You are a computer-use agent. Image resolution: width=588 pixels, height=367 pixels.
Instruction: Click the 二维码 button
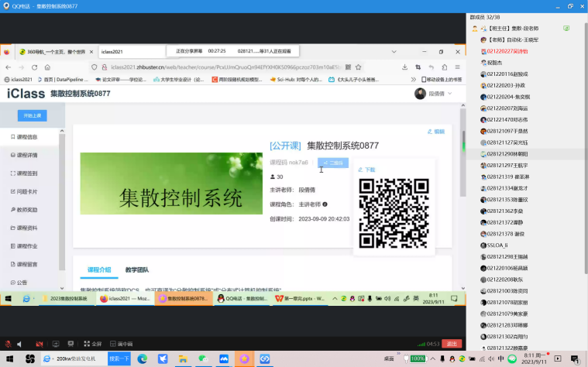click(x=332, y=163)
